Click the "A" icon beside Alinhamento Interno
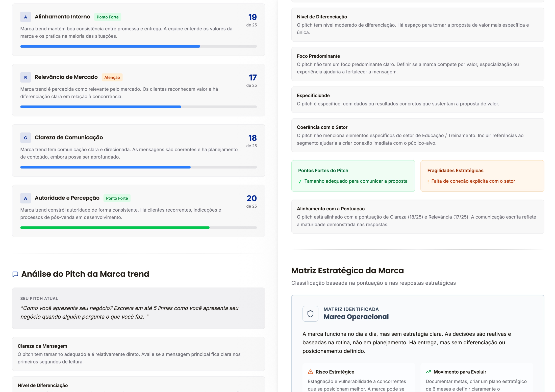This screenshot has height=392, width=555. pos(25,17)
